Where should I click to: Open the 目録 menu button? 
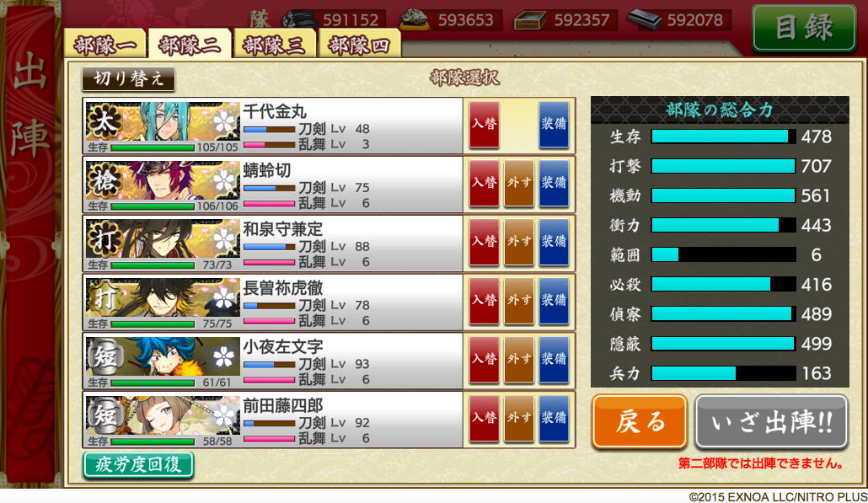point(804,28)
